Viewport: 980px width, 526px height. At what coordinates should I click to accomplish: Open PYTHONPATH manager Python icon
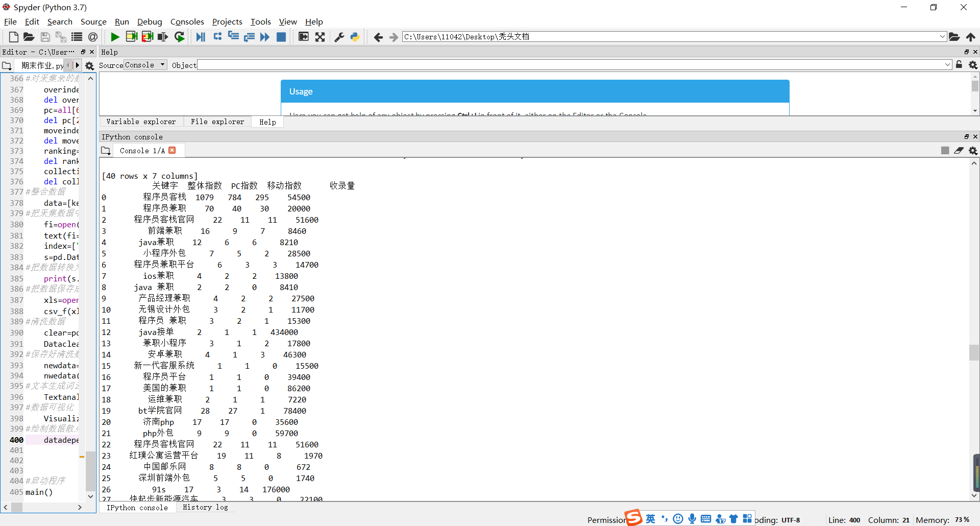(x=355, y=37)
